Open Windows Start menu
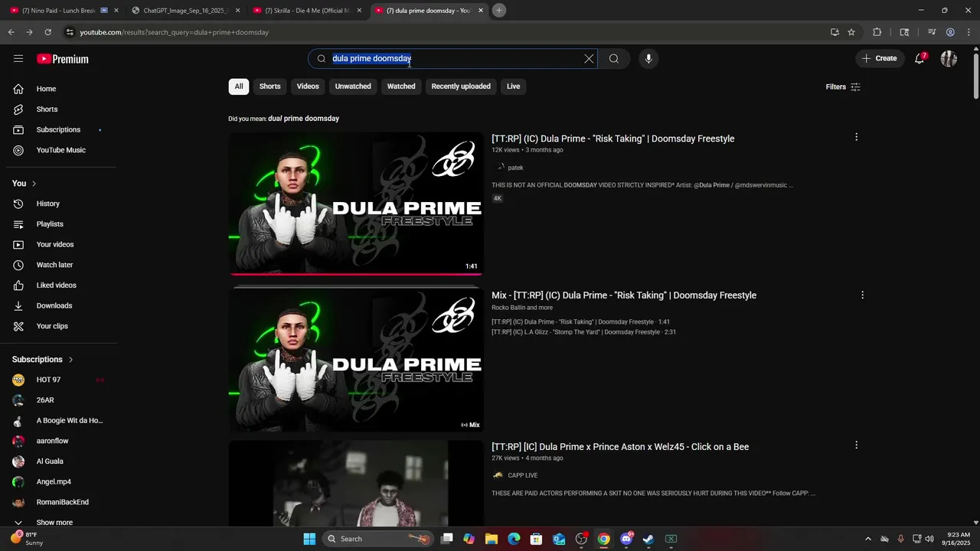The height and width of the screenshot is (551, 980). point(309,539)
